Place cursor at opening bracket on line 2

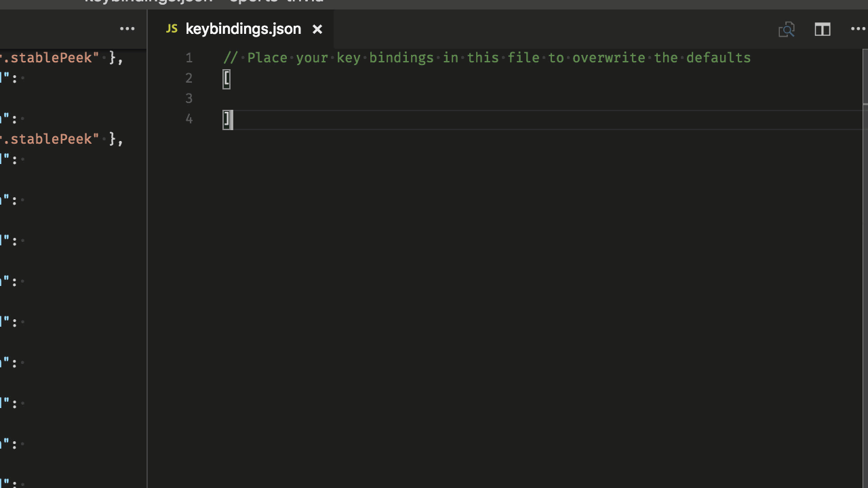tap(226, 79)
